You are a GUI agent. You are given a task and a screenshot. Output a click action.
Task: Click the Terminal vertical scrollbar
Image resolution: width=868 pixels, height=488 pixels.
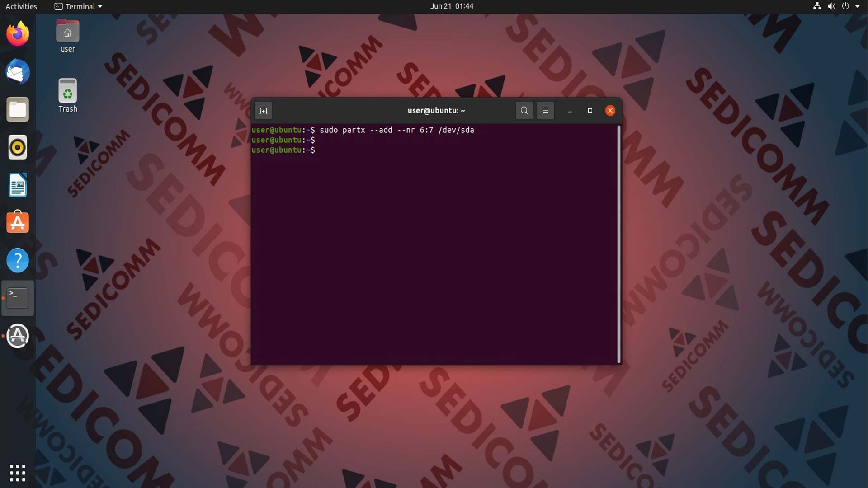pos(618,244)
